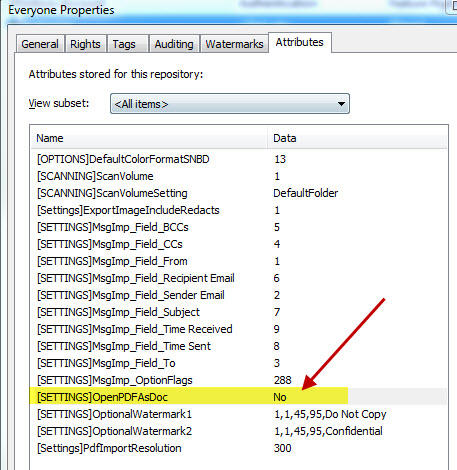Open the Watermarks tab
Screen dimensions: 457x470
point(234,44)
